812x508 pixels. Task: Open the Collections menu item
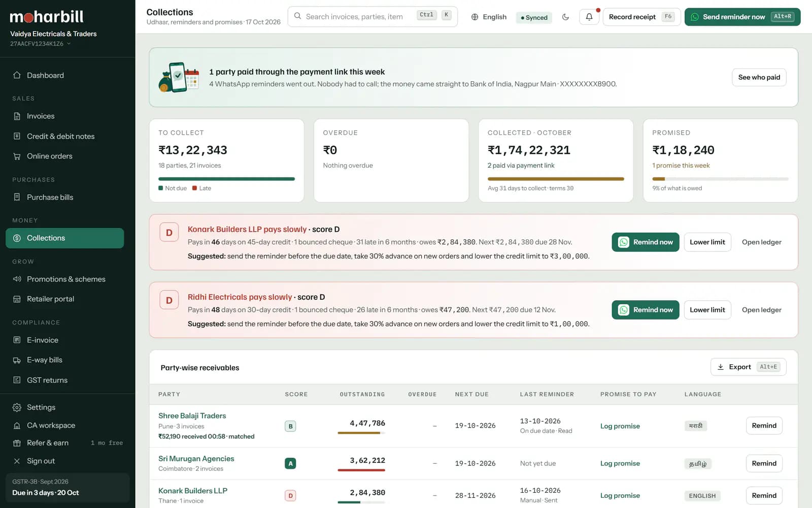click(x=64, y=238)
